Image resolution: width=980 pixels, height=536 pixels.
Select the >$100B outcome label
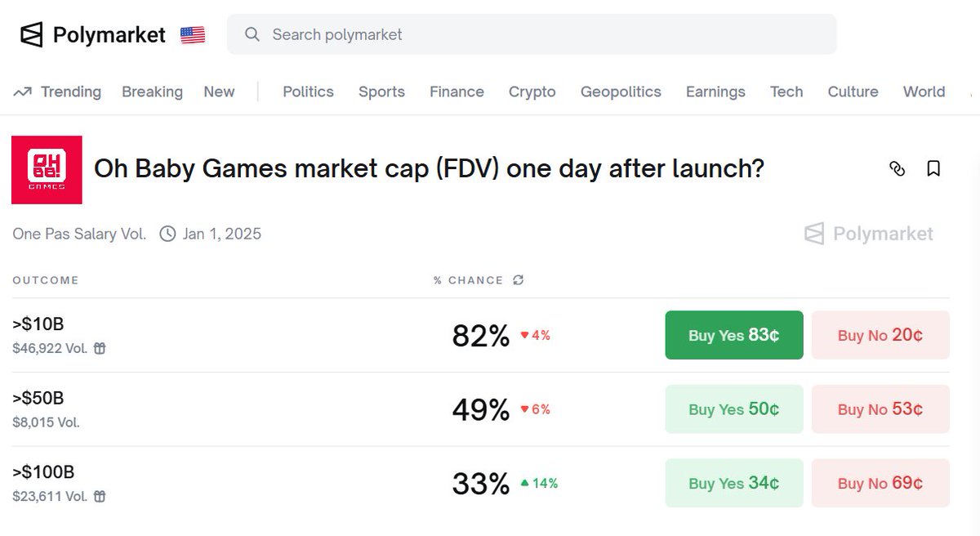coord(43,471)
